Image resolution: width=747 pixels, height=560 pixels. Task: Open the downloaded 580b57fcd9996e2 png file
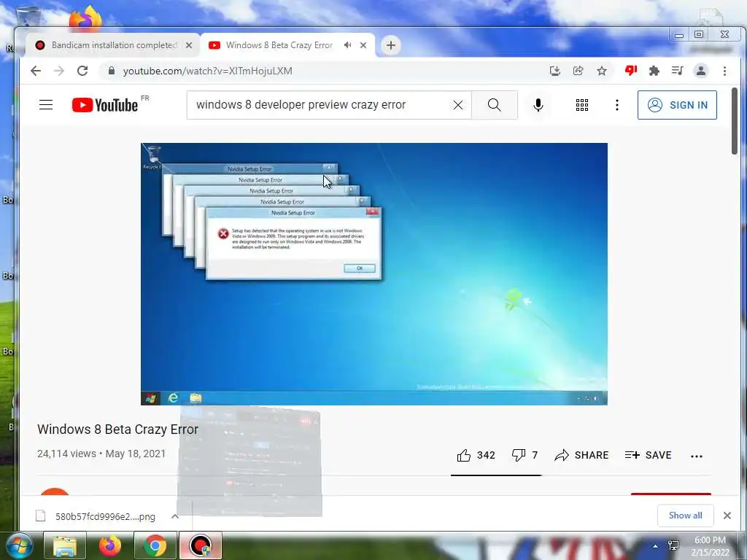tap(96, 516)
